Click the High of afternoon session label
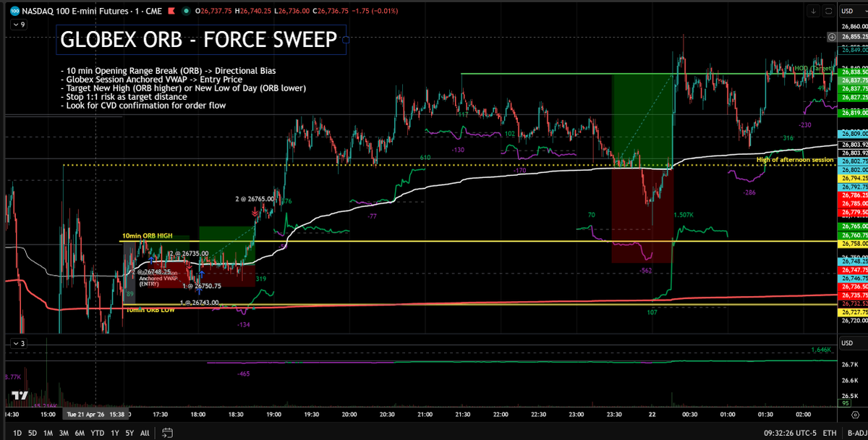868x440 pixels. click(795, 159)
